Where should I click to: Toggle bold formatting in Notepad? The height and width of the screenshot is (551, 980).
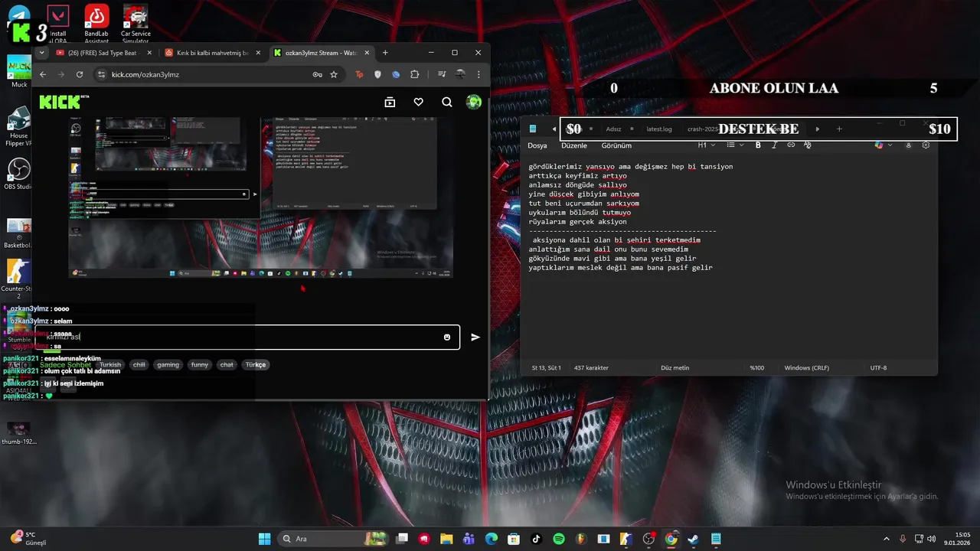(x=758, y=145)
